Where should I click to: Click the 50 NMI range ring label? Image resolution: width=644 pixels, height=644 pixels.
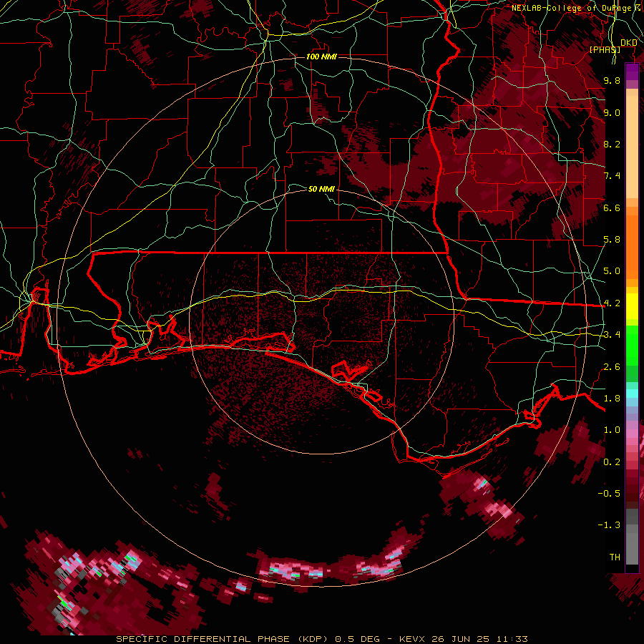click(x=321, y=189)
